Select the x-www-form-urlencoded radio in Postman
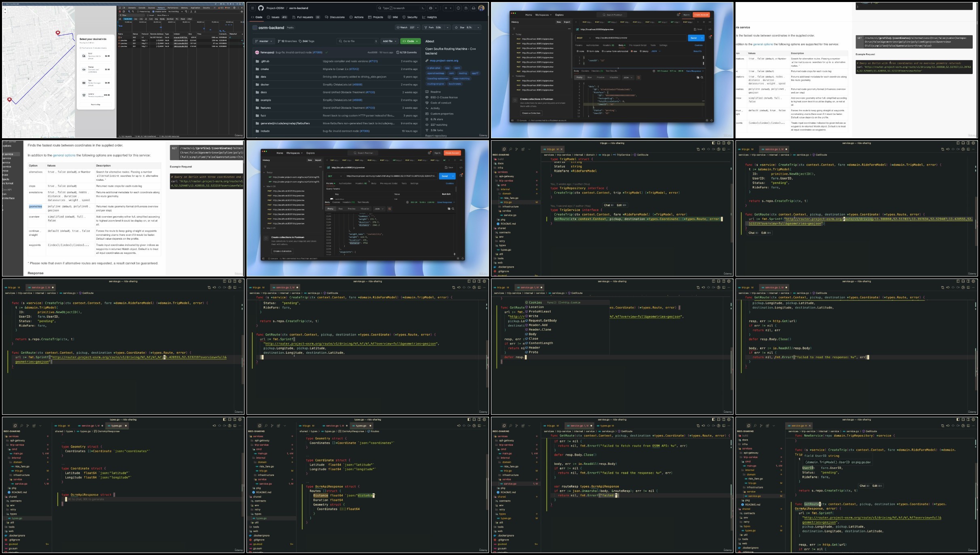The image size is (980, 555). coord(603,51)
